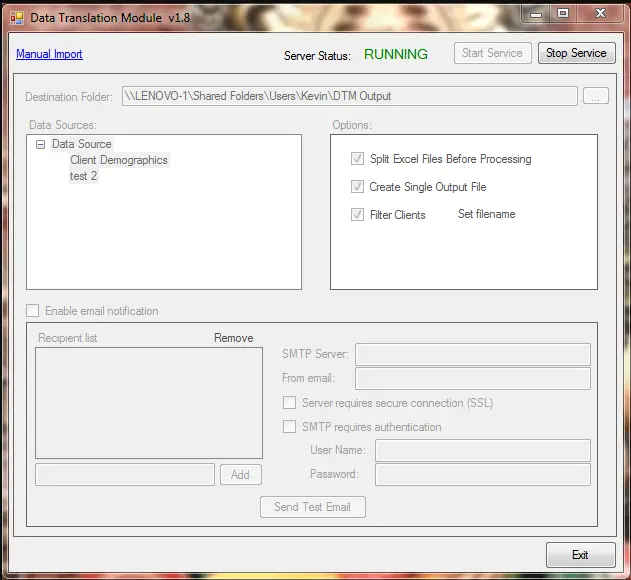
Task: Select the test 2 data source
Action: pyautogui.click(x=83, y=176)
